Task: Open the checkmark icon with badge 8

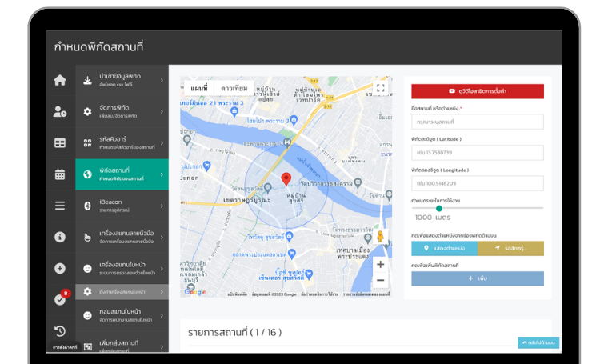Action: [61, 298]
